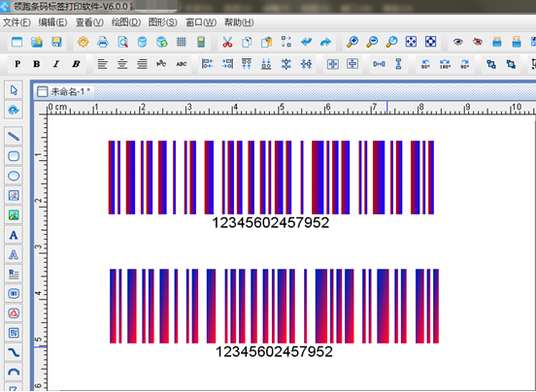The height and width of the screenshot is (392, 536).
Task: Distribute objects with equal horizontal spacing
Action: point(379,64)
